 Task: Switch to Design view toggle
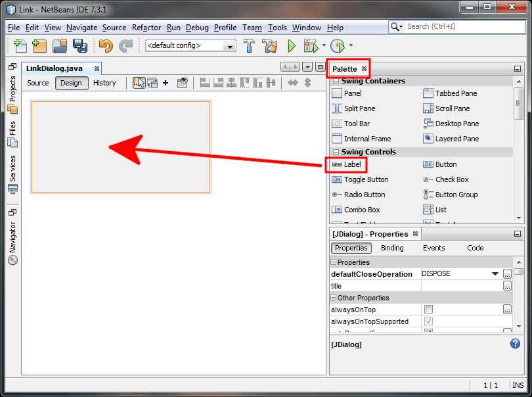[71, 83]
